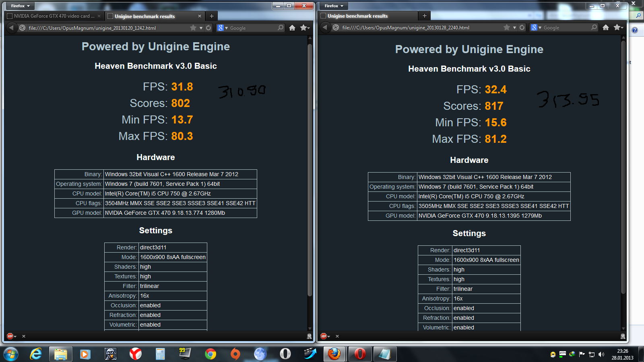This screenshot has height=362, width=644.
Task: Click the unigine_20130128_2240.html address field
Action: point(419,28)
